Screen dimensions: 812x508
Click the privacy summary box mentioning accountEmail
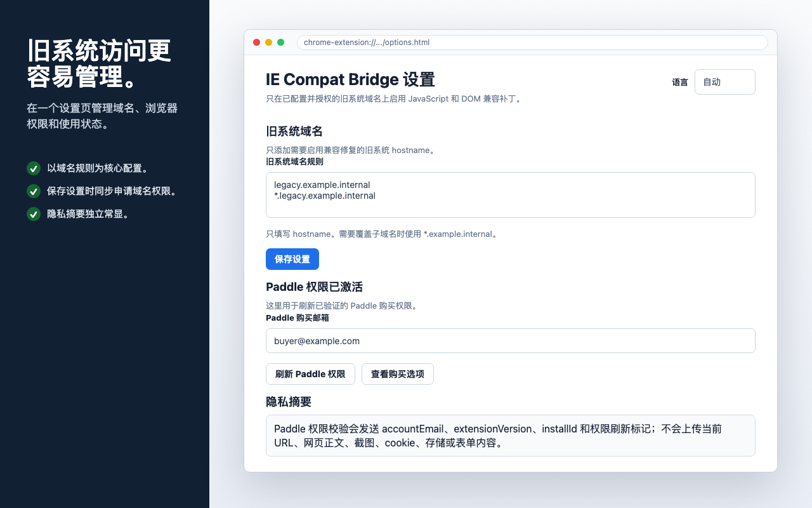[x=511, y=436]
